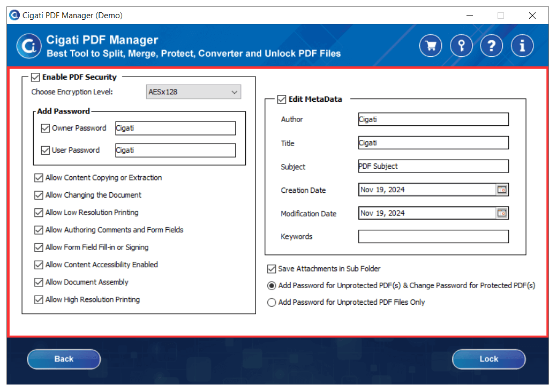Uncheck the Owner Password checkbox
557x392 pixels.
(x=45, y=128)
